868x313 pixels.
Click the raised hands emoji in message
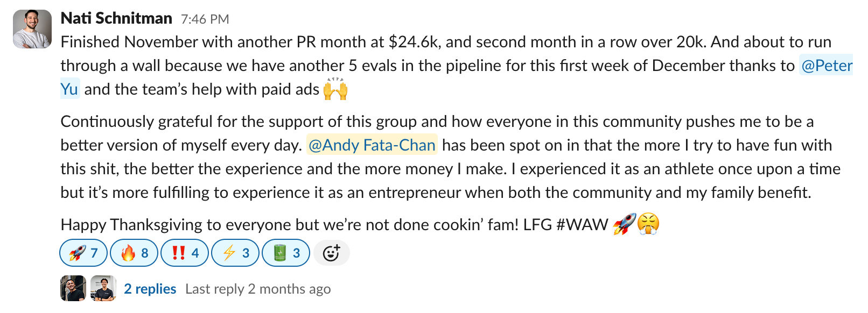click(x=335, y=89)
